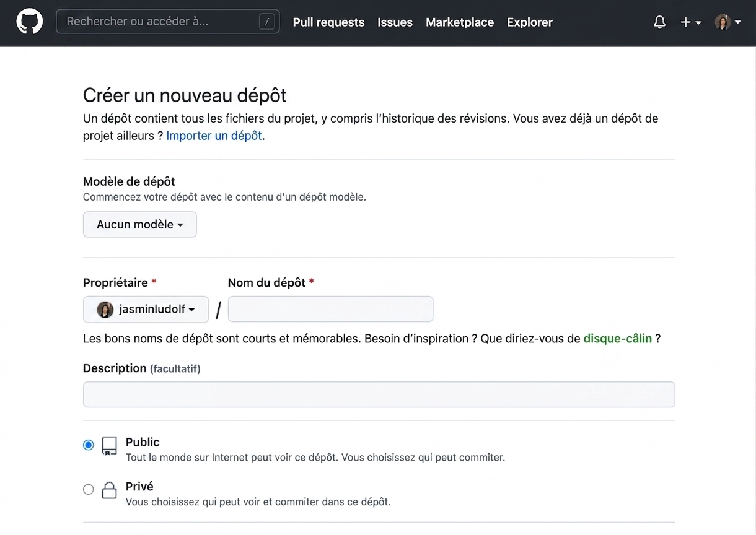Open the notifications bell
This screenshot has height=535, width=756.
pos(660,22)
